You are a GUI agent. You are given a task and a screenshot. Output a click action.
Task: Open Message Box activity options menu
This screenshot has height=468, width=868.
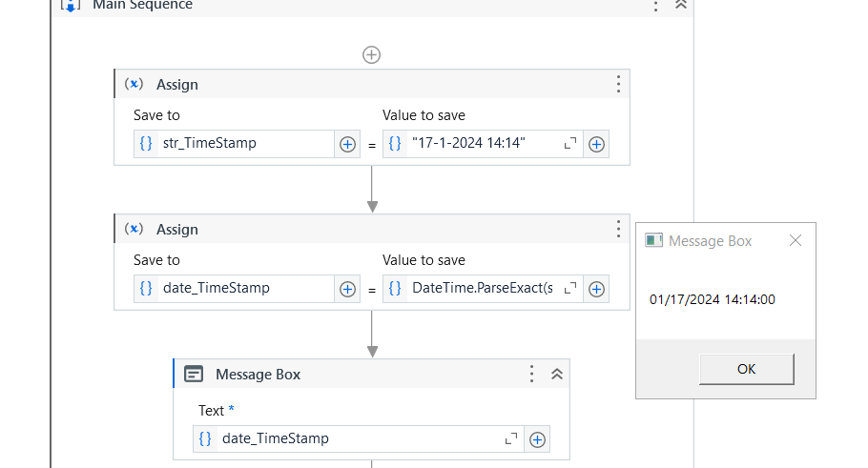point(532,375)
